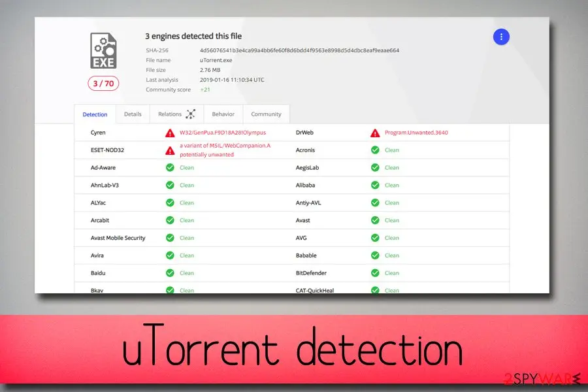Click the ESET-NOD32 engine name
This screenshot has width=588, height=392.
pyautogui.click(x=107, y=150)
